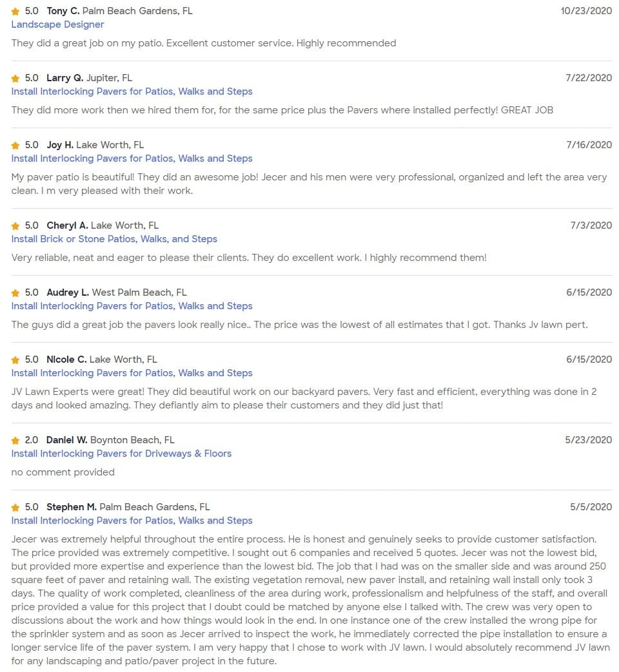The height and width of the screenshot is (672, 619).
Task: Open Install Brick or Stone Patios link
Action: click(114, 239)
